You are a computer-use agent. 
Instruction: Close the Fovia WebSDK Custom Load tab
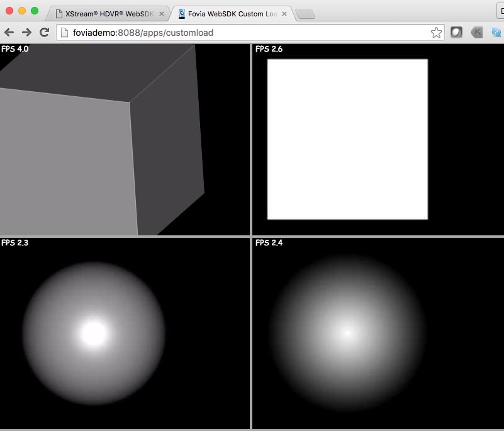[284, 13]
